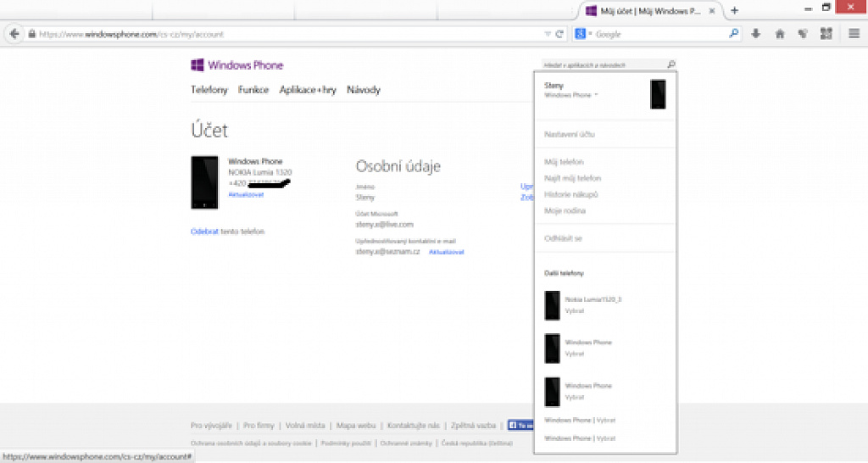Open the Návody menu
Image resolution: width=868 pixels, height=463 pixels.
coord(364,90)
